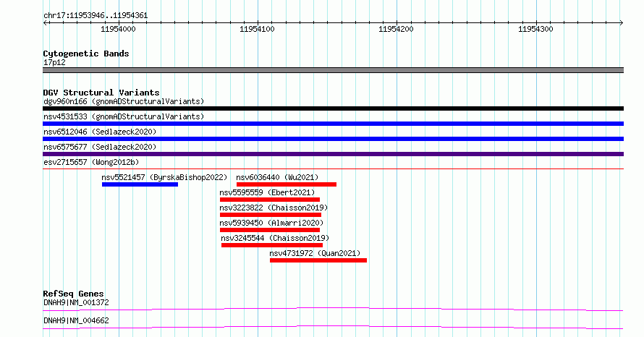Open the nsv5595559 Ebert2021 variant label
The height and width of the screenshot is (337, 644).
click(267, 192)
